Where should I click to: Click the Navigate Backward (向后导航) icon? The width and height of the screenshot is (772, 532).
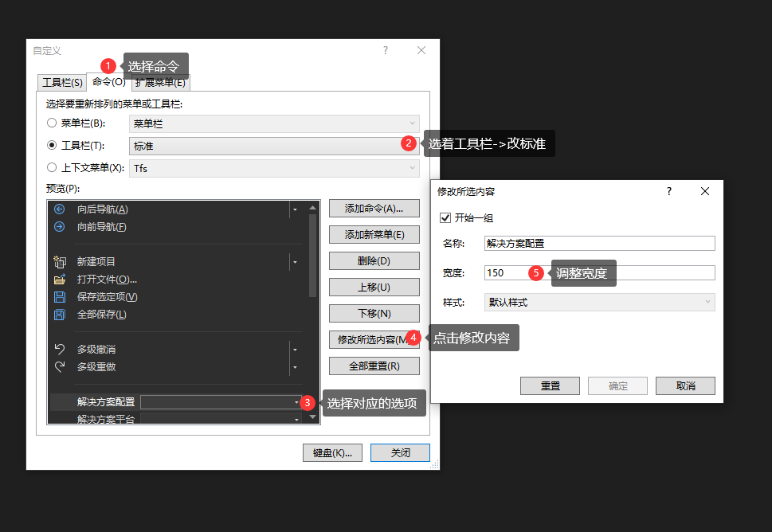tap(59, 209)
